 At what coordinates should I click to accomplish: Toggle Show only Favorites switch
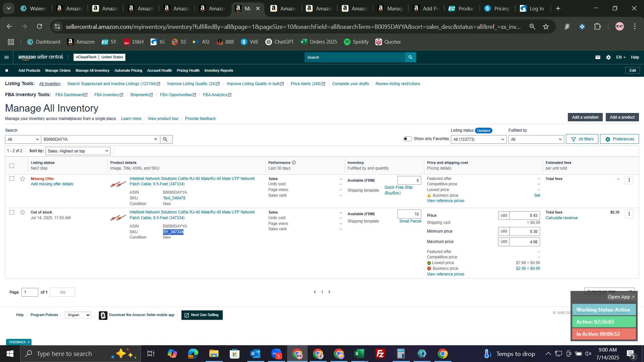point(408,139)
